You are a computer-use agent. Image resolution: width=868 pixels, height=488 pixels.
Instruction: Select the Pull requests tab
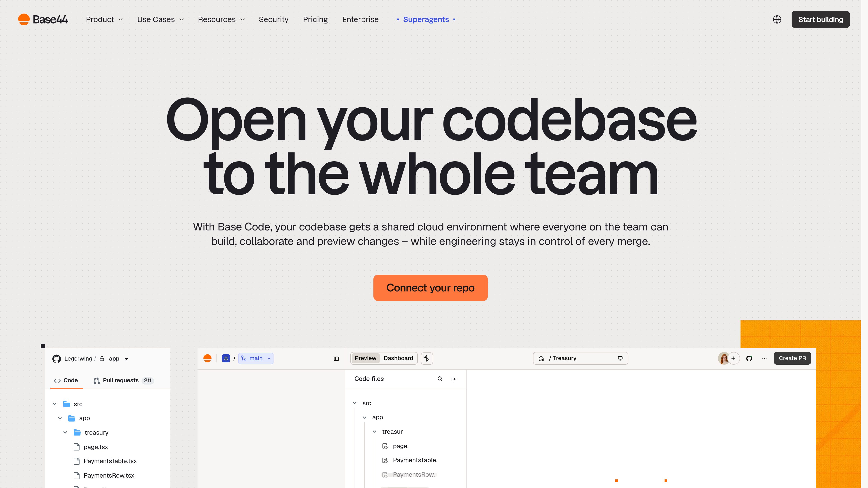[123, 380]
